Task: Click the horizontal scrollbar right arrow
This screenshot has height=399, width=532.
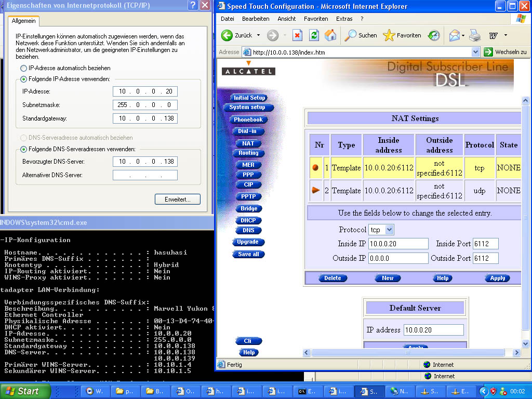Action: [517, 353]
